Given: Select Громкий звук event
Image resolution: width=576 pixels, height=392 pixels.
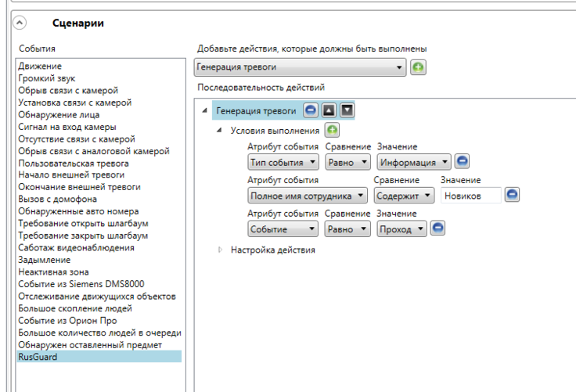Looking at the screenshot, I should coord(47,78).
